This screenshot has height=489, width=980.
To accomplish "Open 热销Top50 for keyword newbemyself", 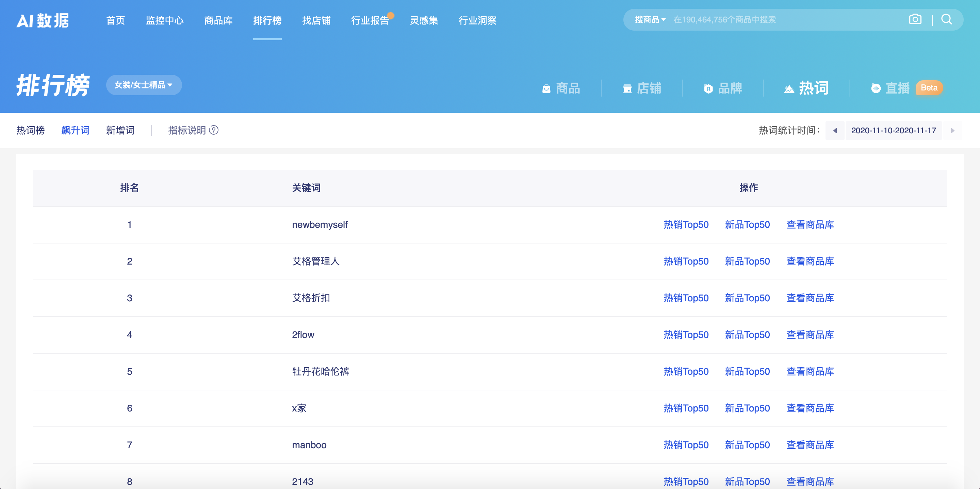I will click(x=686, y=224).
